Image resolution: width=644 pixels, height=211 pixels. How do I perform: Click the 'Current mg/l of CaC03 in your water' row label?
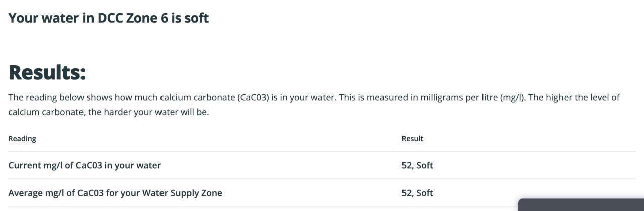(85, 165)
